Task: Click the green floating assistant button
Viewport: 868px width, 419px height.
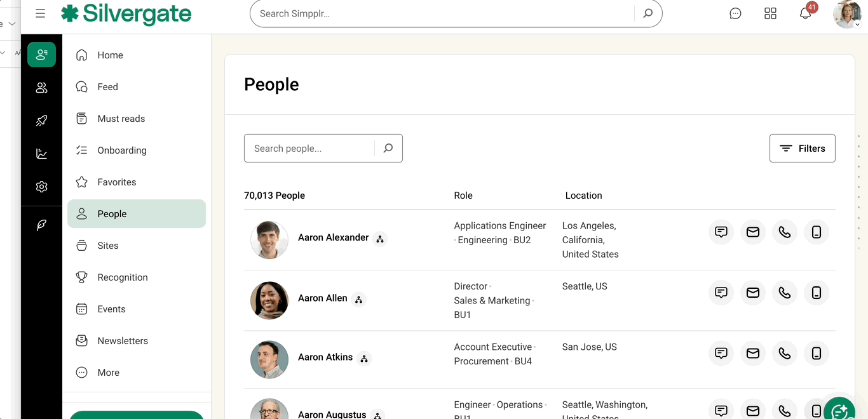Action: [x=839, y=411]
